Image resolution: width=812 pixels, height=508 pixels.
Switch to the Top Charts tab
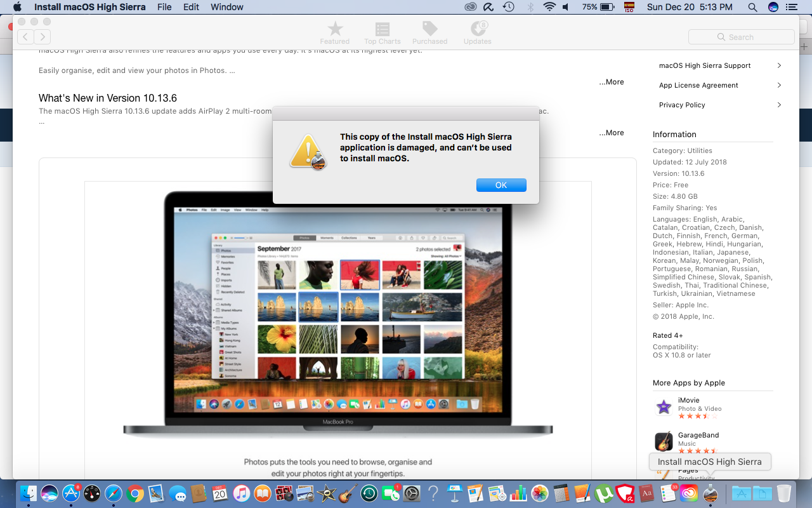click(383, 33)
